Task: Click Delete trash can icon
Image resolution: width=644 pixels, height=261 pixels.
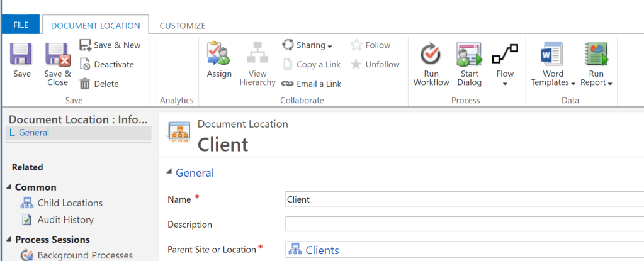Action: tap(85, 84)
